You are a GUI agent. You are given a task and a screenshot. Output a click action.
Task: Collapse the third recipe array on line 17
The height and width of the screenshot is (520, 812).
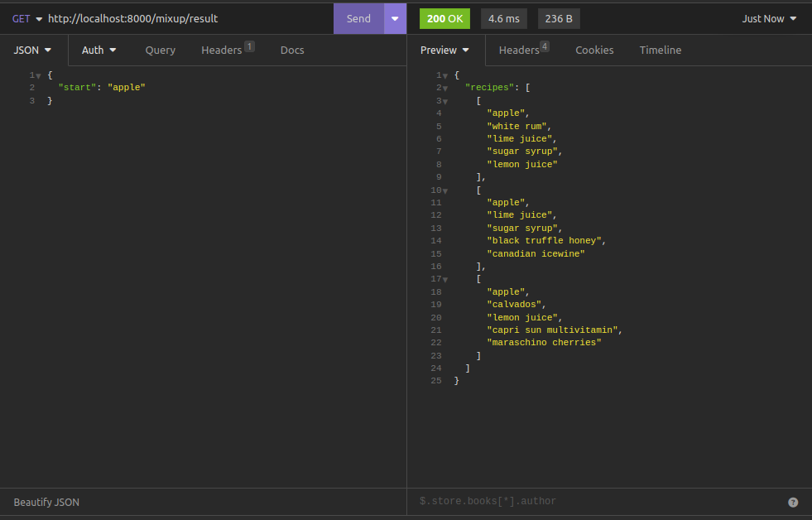click(445, 280)
